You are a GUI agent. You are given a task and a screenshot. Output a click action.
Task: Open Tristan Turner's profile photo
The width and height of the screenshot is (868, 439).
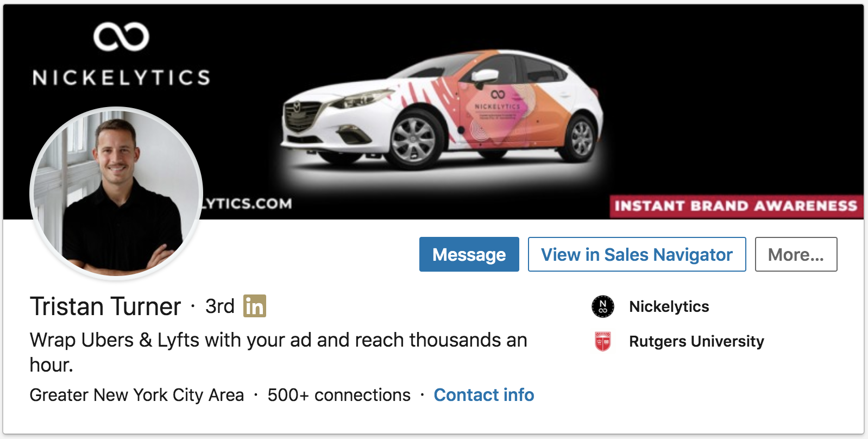coord(116,193)
